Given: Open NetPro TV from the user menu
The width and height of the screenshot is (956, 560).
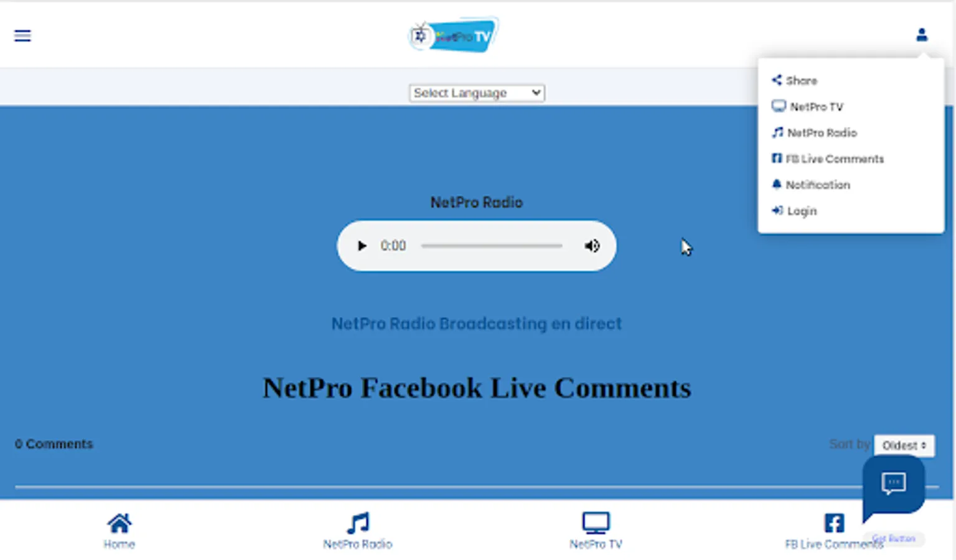Looking at the screenshot, I should click(816, 106).
